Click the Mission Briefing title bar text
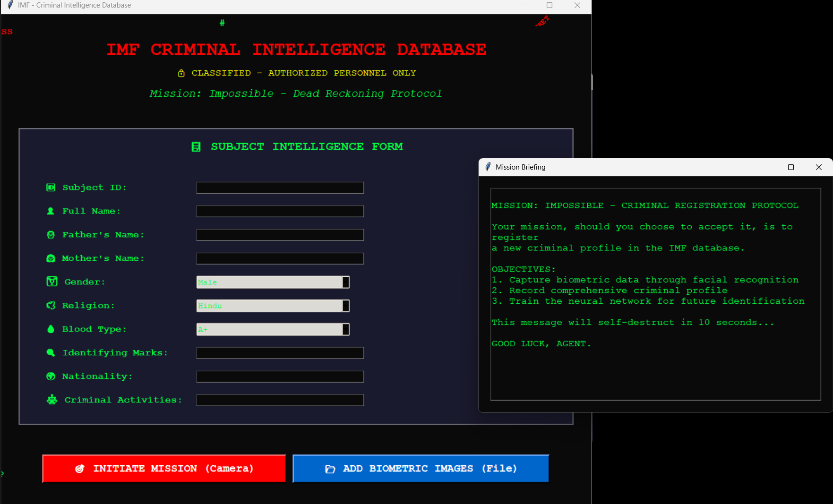Image resolution: width=833 pixels, height=504 pixels. click(x=520, y=167)
